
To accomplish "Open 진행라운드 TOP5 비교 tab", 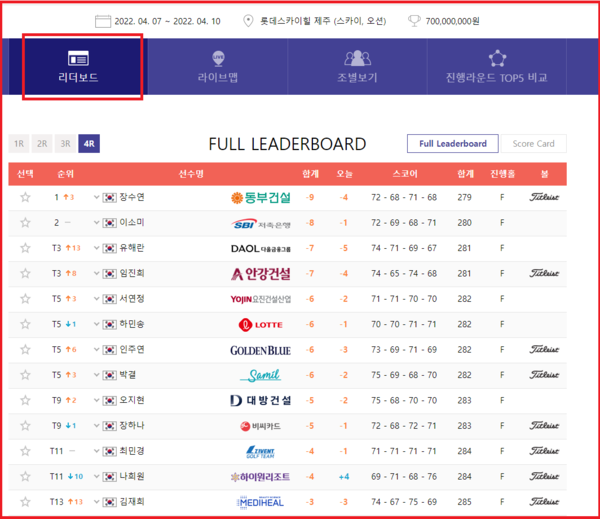I will tap(497, 67).
